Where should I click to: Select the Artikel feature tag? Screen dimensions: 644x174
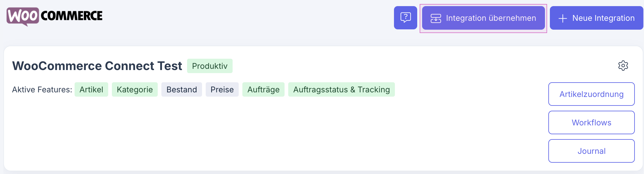pyautogui.click(x=91, y=90)
